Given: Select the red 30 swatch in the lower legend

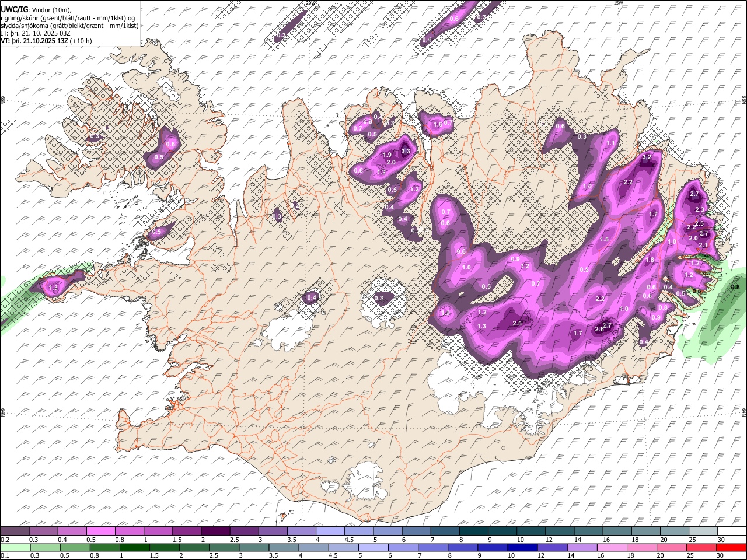Looking at the screenshot, I should point(731,548).
